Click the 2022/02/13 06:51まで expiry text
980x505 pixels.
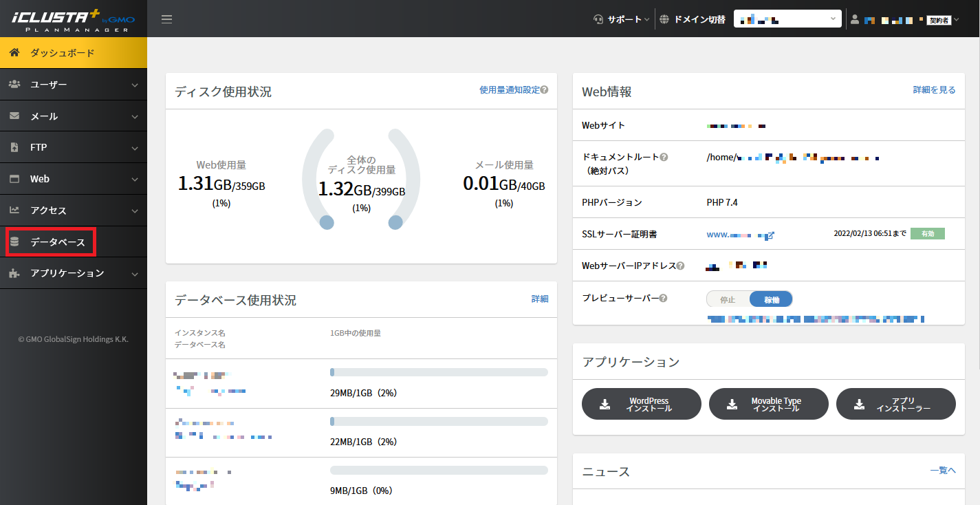(x=870, y=234)
